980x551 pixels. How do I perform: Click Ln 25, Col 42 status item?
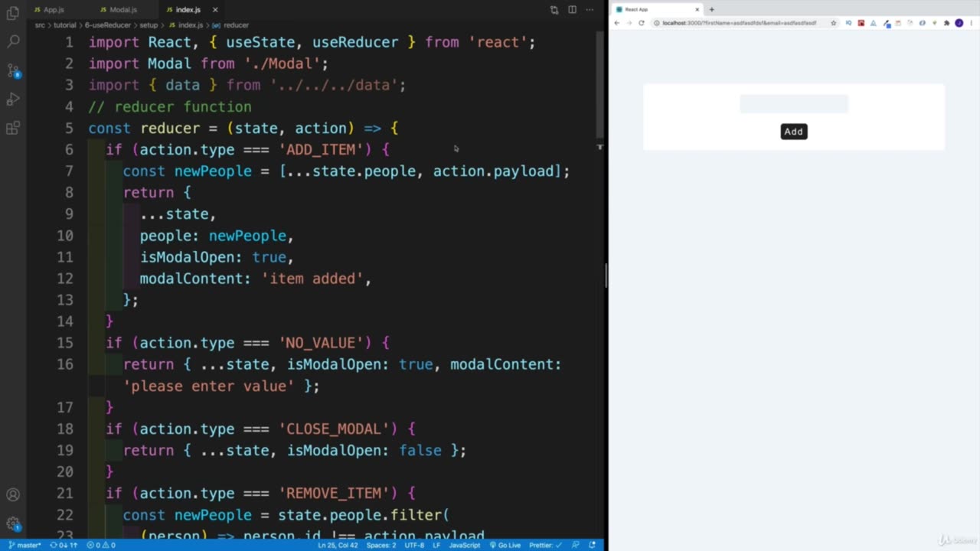(338, 545)
